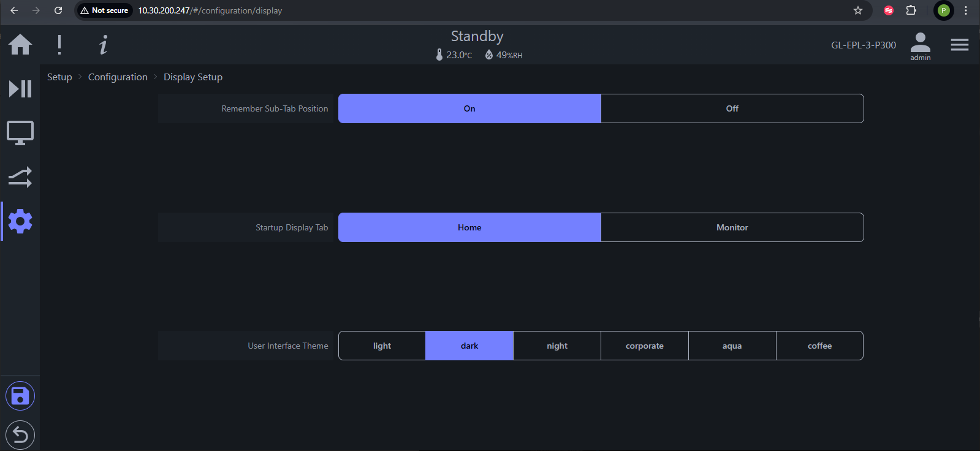980x451 pixels.
Task: Set Startup Display Tab to Monitor
Action: pos(732,227)
